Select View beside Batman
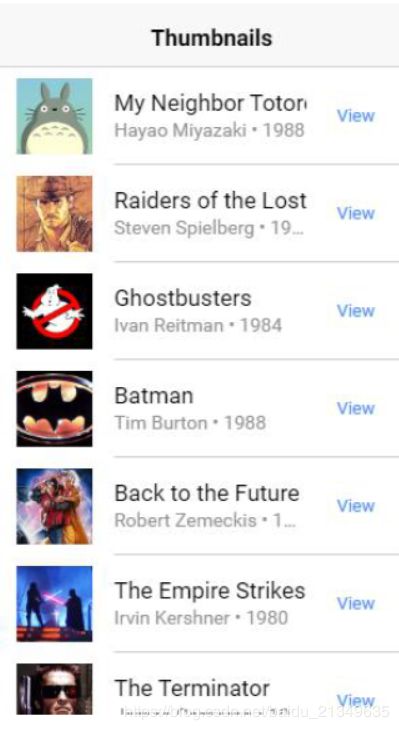This screenshot has width=399, height=730. [x=356, y=408]
